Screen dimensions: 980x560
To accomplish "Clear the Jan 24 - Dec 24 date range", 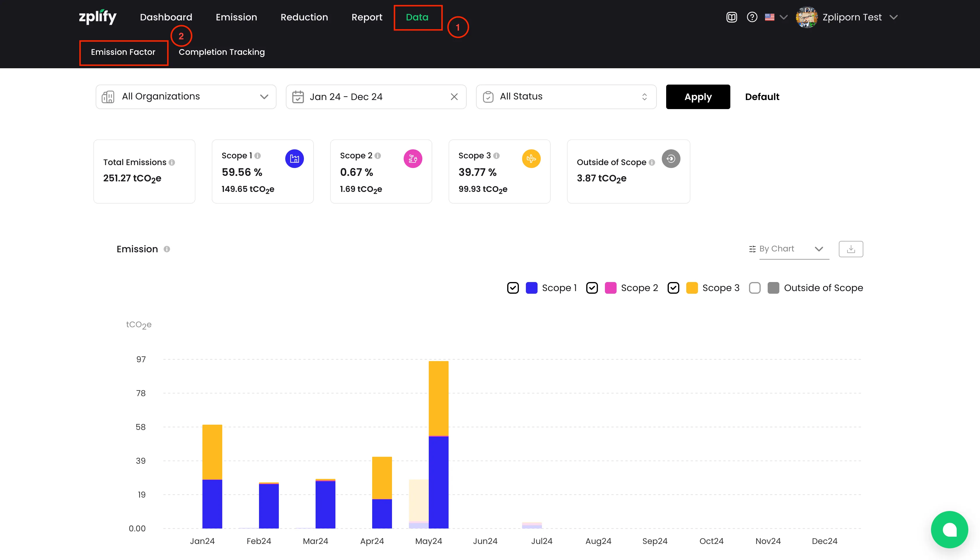I will (454, 97).
